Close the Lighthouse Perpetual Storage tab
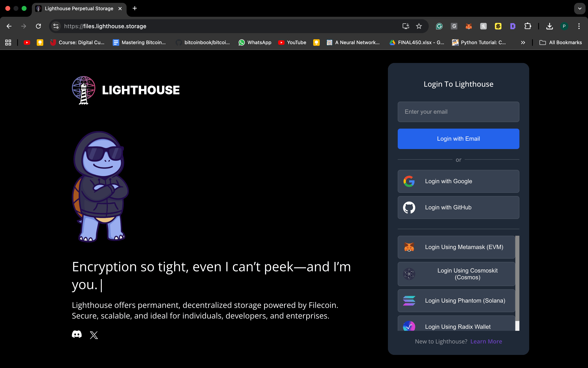 120,9
